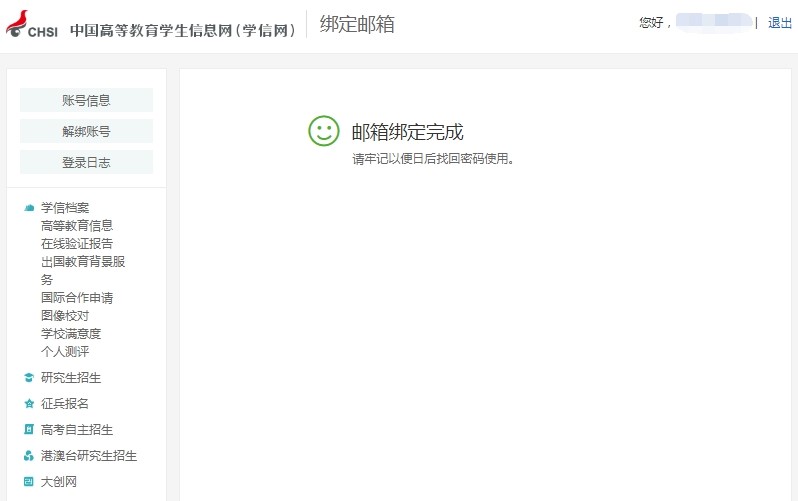
Task: Click the 高考自主招生 icon
Action: (29, 430)
